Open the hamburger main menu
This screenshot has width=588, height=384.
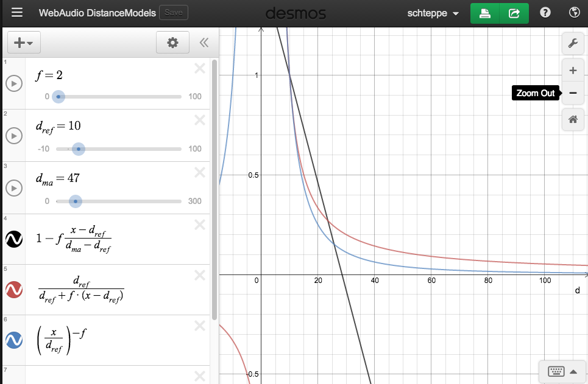click(x=17, y=12)
